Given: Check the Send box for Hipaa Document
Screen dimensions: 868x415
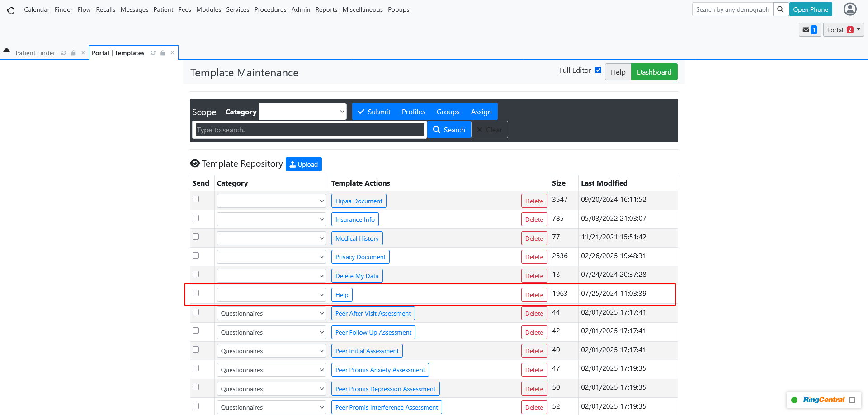Looking at the screenshot, I should (x=196, y=199).
